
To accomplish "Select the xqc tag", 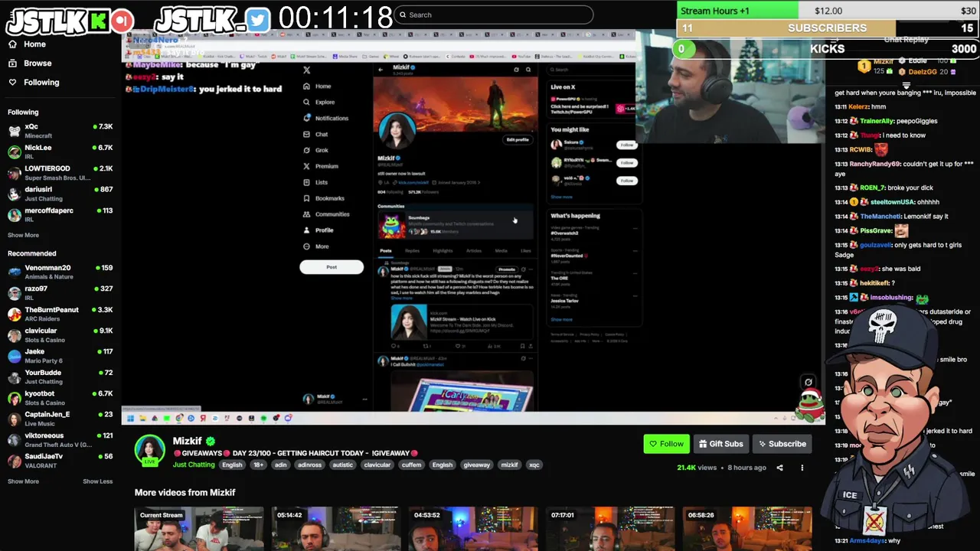I will pyautogui.click(x=534, y=465).
